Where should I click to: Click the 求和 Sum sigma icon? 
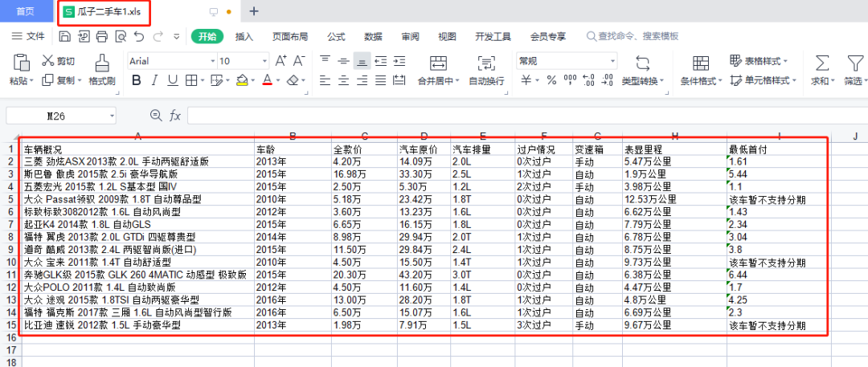tap(823, 63)
